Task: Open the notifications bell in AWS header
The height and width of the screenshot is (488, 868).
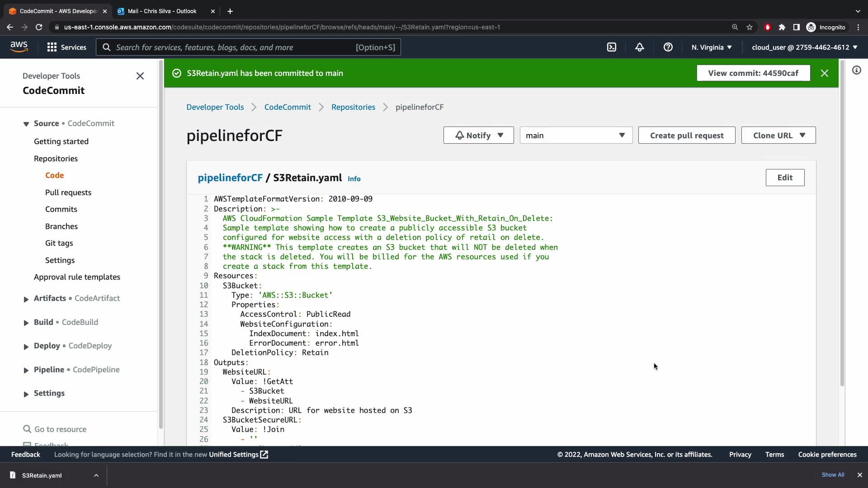Action: [639, 47]
